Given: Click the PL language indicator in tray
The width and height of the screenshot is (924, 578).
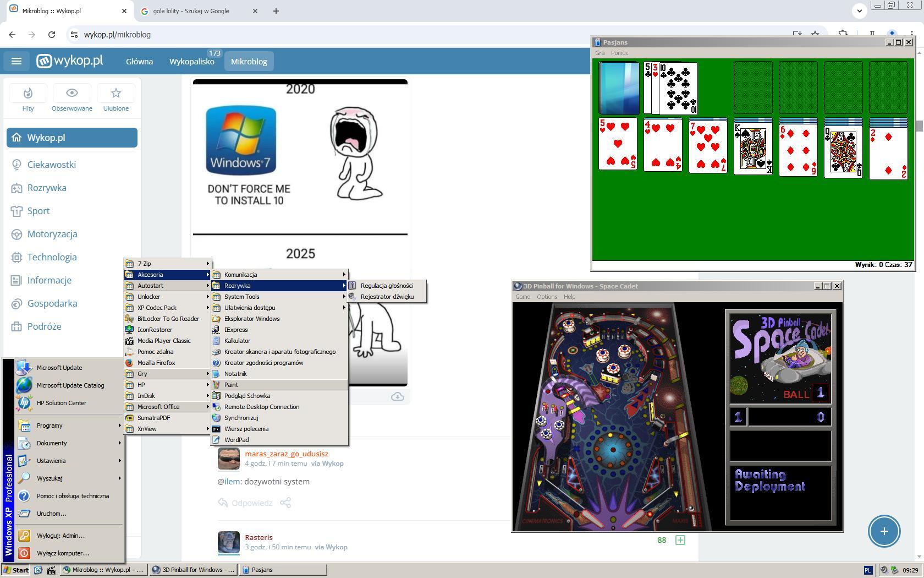Looking at the screenshot, I should tap(868, 570).
